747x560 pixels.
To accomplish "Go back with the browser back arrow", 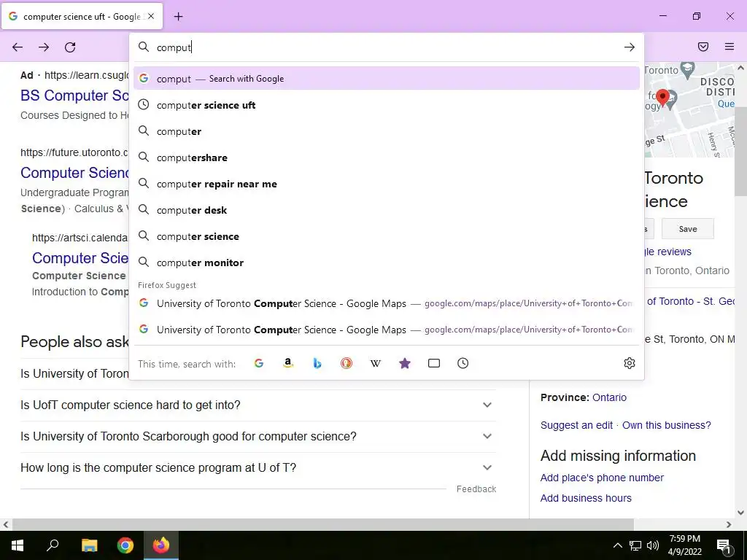I will tap(18, 47).
